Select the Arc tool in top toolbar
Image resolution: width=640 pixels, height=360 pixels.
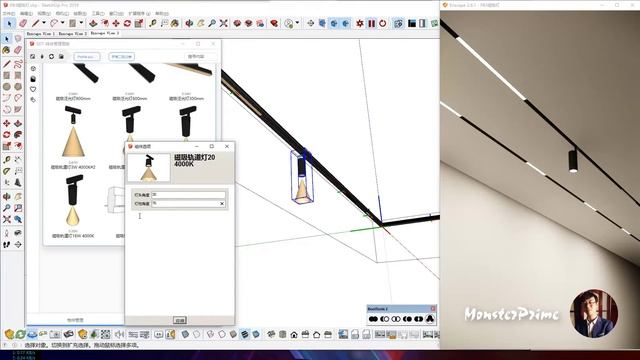[x=54, y=24]
